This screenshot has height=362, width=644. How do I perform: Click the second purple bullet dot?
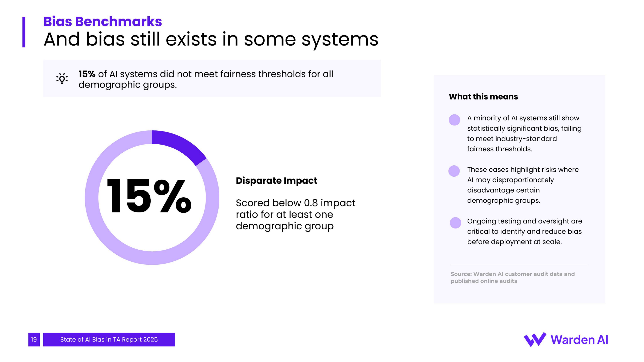coord(454,171)
